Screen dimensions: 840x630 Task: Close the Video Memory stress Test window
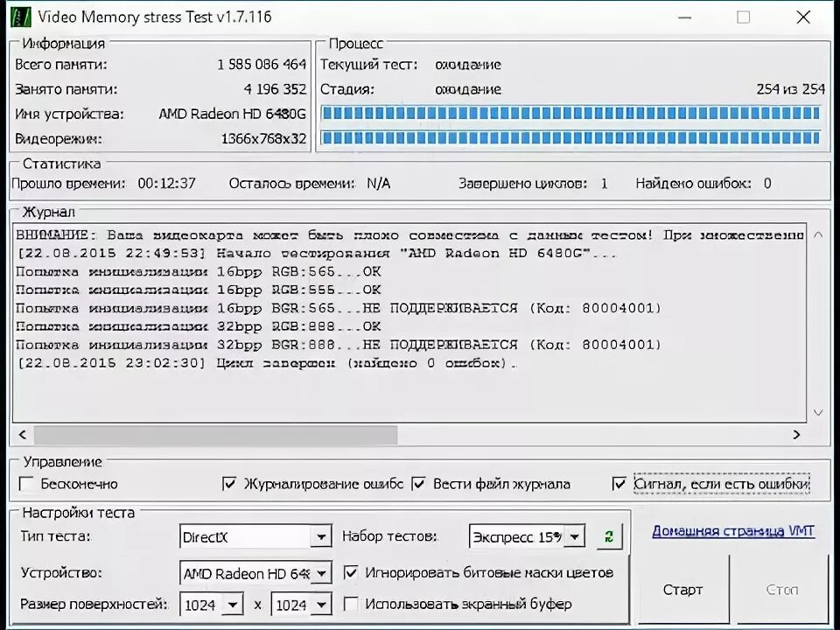point(803,17)
